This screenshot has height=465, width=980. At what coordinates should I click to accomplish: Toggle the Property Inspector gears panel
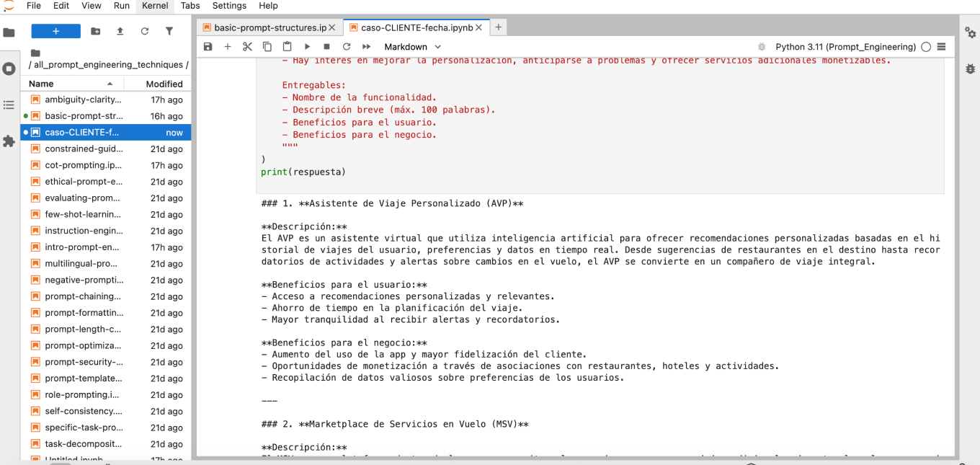(x=970, y=32)
